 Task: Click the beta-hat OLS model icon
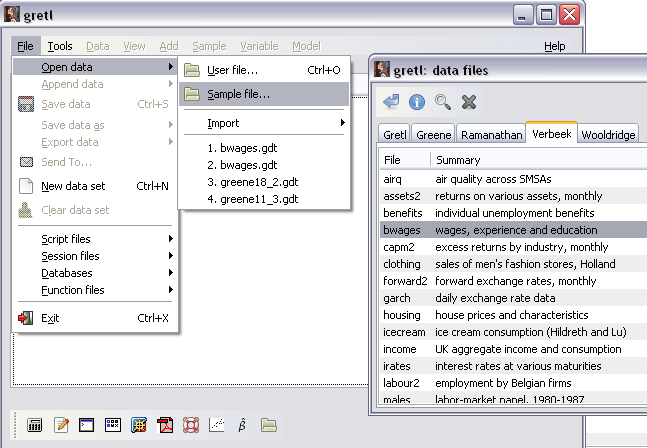pyautogui.click(x=242, y=425)
